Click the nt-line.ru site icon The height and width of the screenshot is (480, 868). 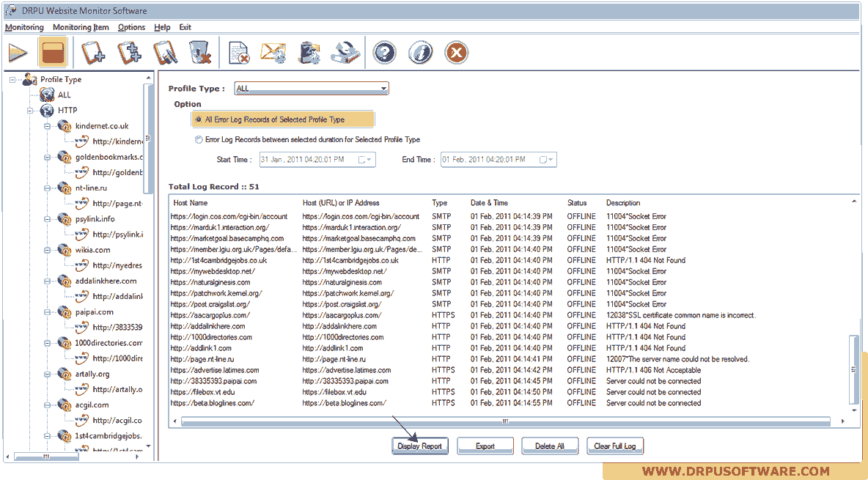(65, 188)
